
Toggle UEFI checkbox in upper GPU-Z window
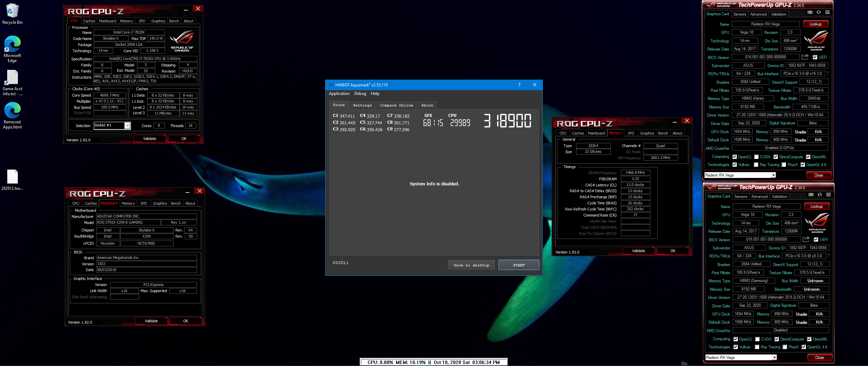coord(815,57)
